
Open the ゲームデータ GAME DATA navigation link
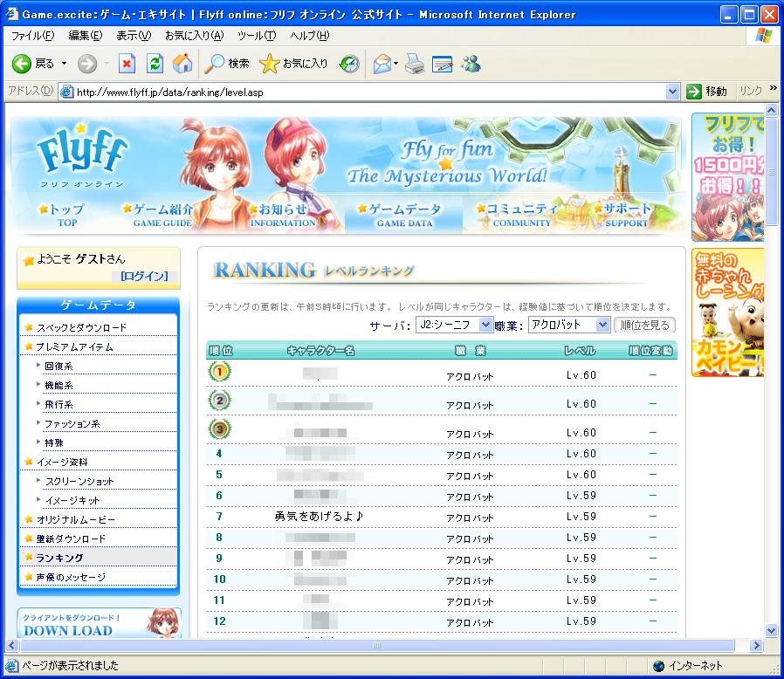[401, 215]
